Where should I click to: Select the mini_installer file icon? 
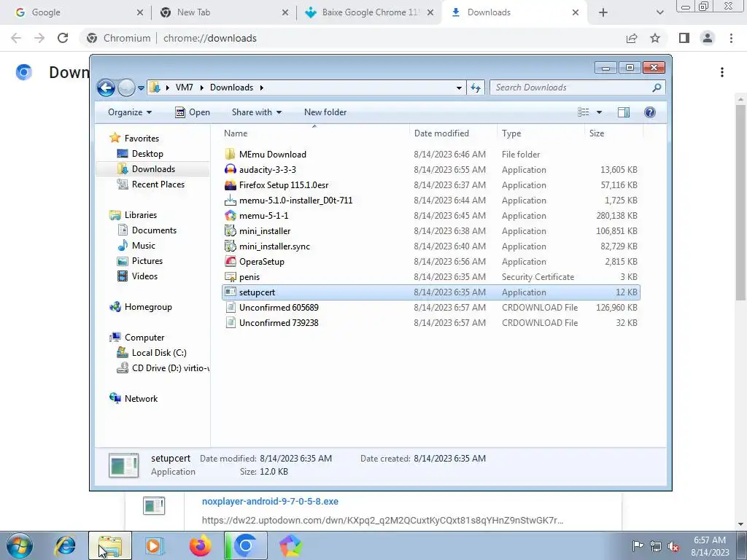[x=230, y=231]
